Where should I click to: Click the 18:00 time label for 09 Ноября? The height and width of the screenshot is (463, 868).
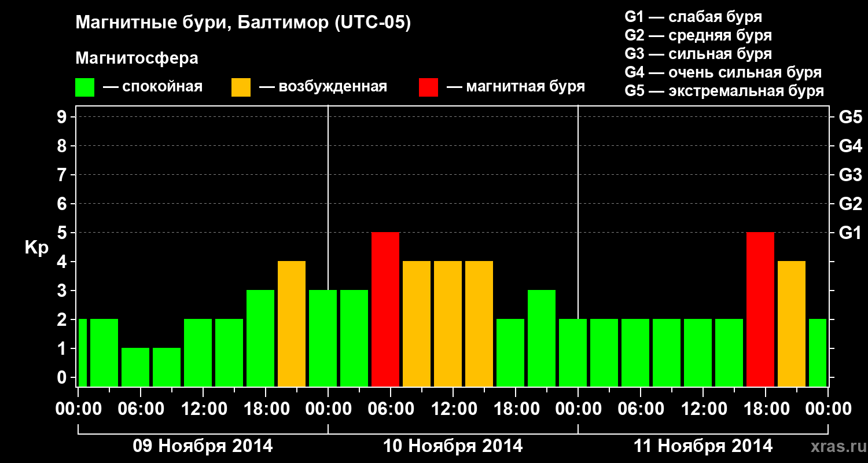point(266,409)
